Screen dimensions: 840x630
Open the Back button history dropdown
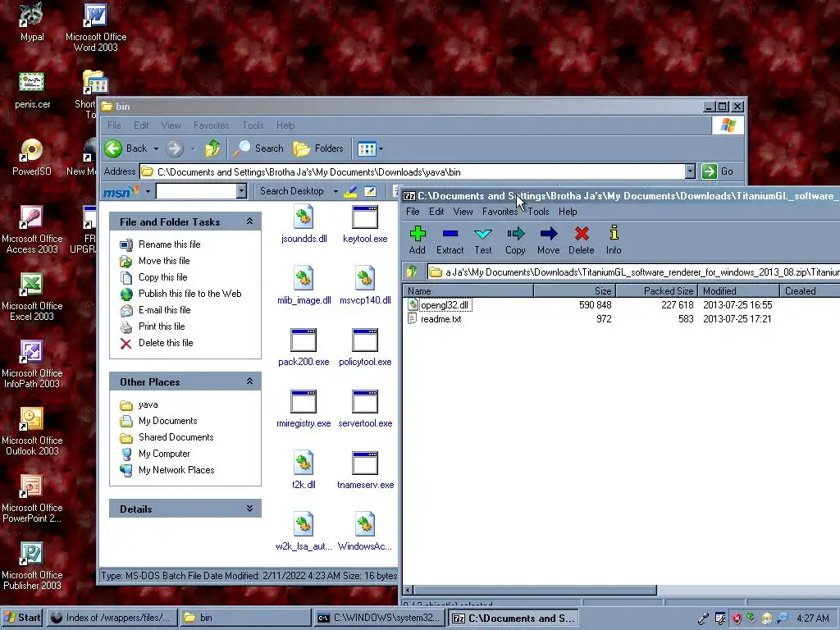pyautogui.click(x=156, y=149)
